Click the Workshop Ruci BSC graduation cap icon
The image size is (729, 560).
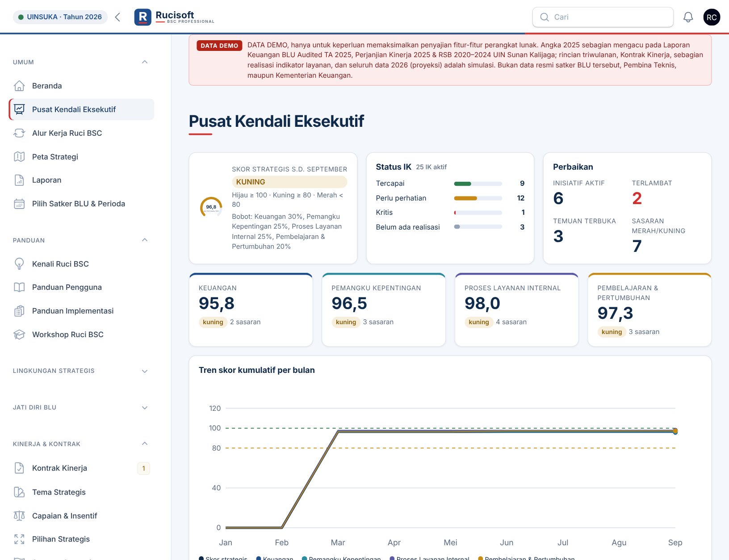coord(19,334)
